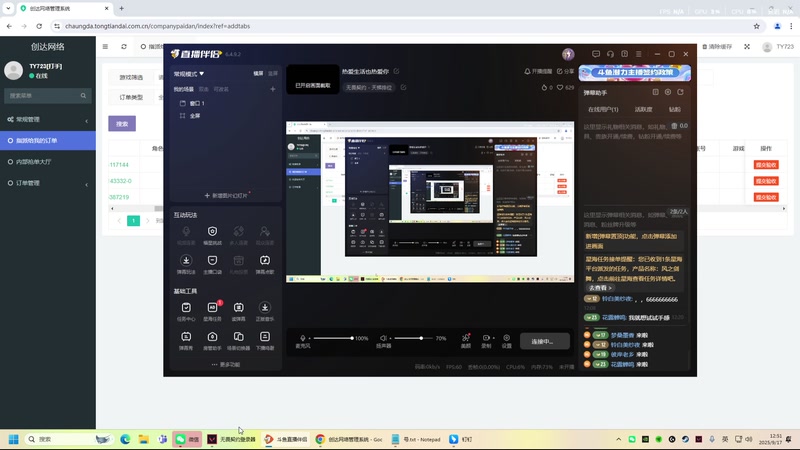Click the purple 搜索 button
Screen dimensions: 800x450
[122, 123]
